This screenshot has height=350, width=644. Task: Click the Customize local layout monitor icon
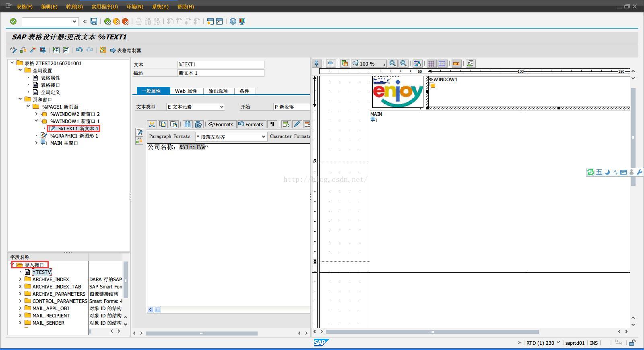click(242, 21)
